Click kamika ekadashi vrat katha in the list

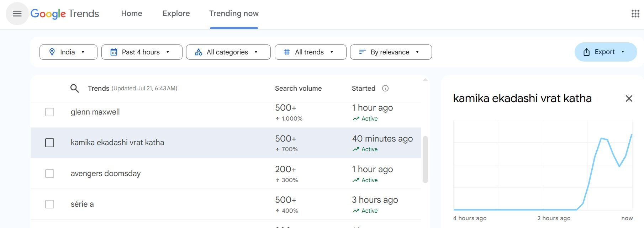click(117, 143)
